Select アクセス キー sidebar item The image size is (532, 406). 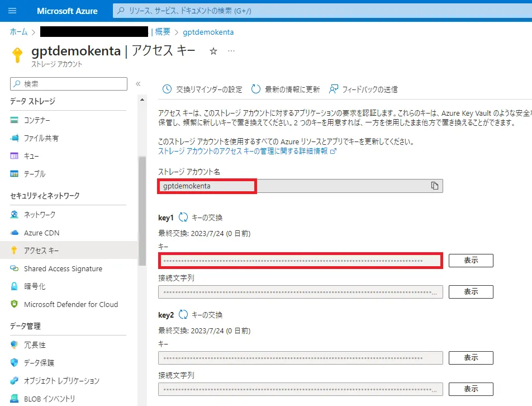tap(69, 251)
